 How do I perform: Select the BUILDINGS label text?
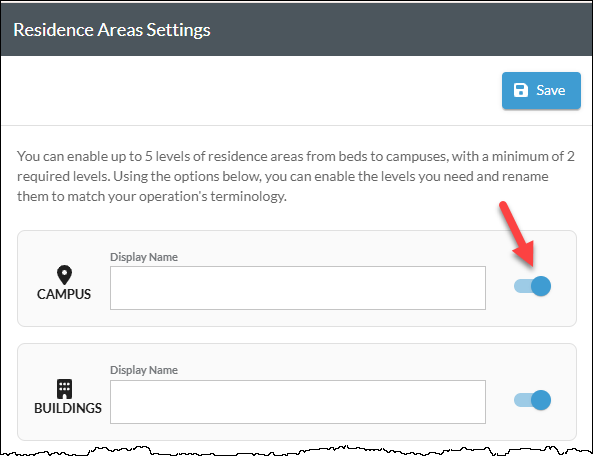pos(68,408)
